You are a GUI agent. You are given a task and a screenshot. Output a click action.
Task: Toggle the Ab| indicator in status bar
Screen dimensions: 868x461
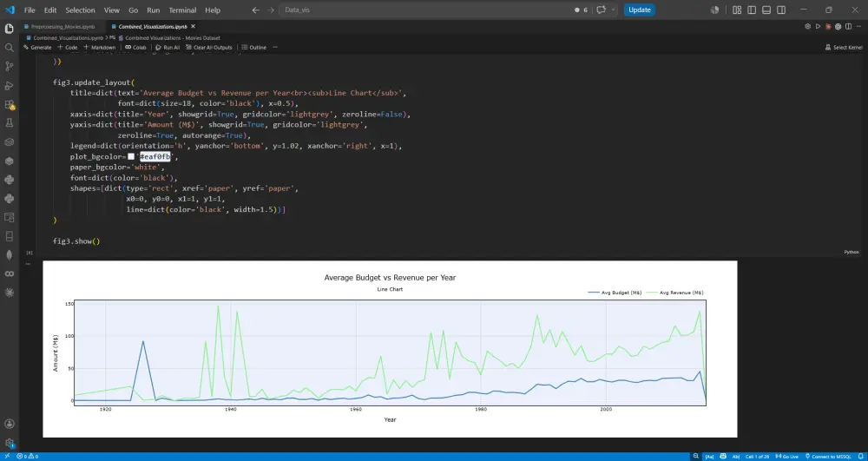(736, 457)
